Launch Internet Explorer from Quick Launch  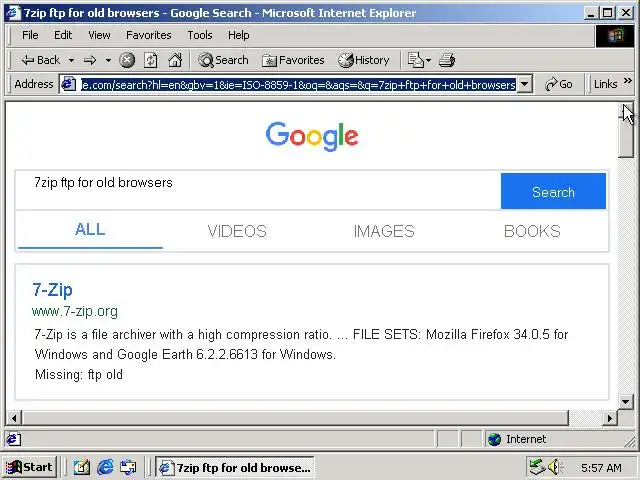click(105, 467)
